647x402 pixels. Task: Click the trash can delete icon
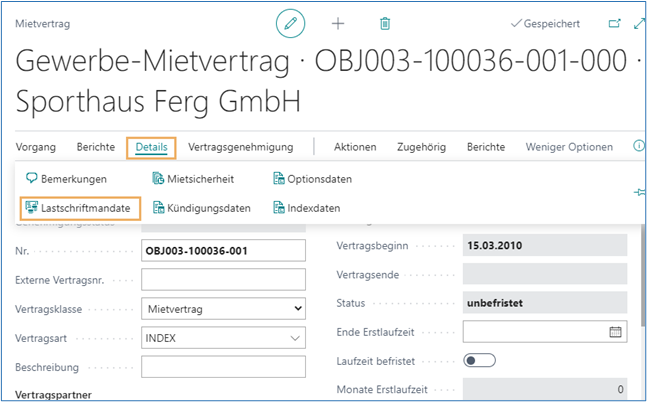coord(385,24)
